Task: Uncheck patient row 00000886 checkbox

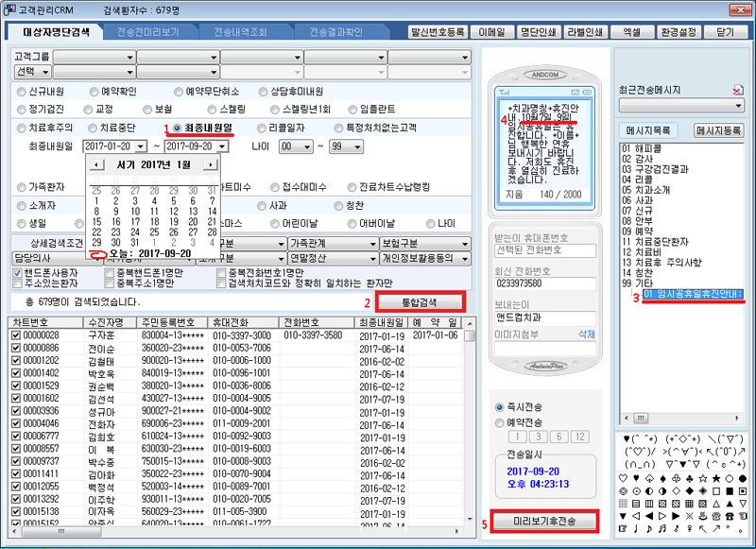Action: 15,348
